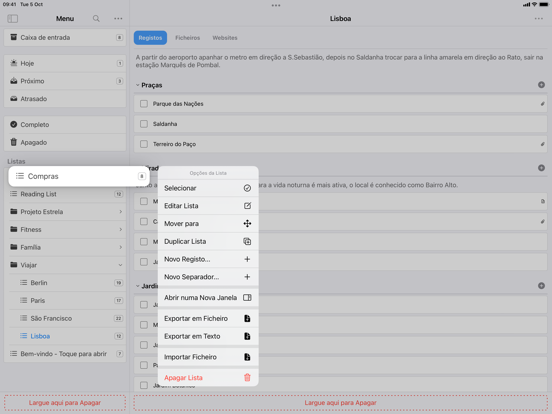552x414 pixels.
Task: Click the new window icon beside Abrir numa Nova Janela
Action: point(247,298)
